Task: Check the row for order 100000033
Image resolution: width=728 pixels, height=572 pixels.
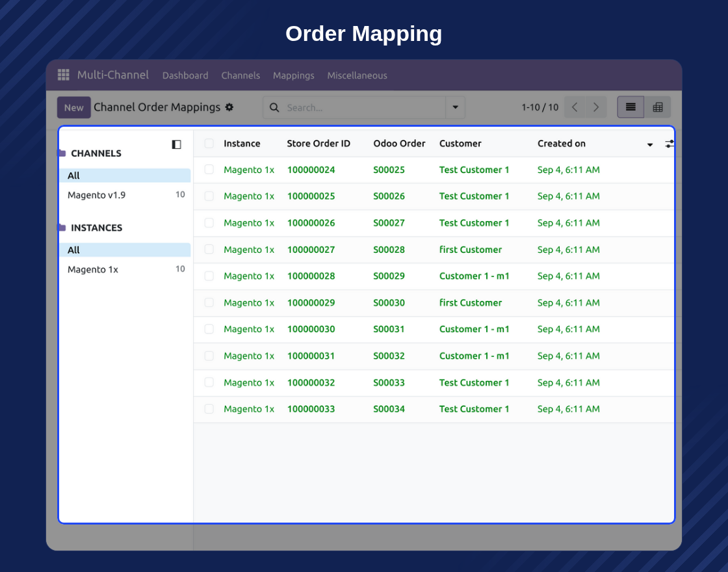Action: point(209,409)
